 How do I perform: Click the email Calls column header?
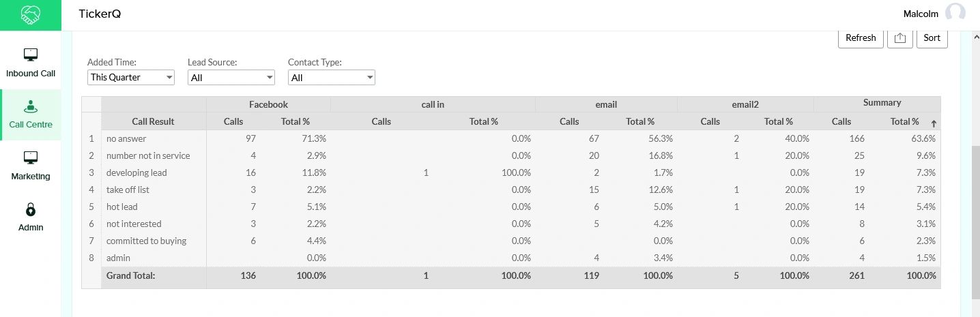pos(569,121)
